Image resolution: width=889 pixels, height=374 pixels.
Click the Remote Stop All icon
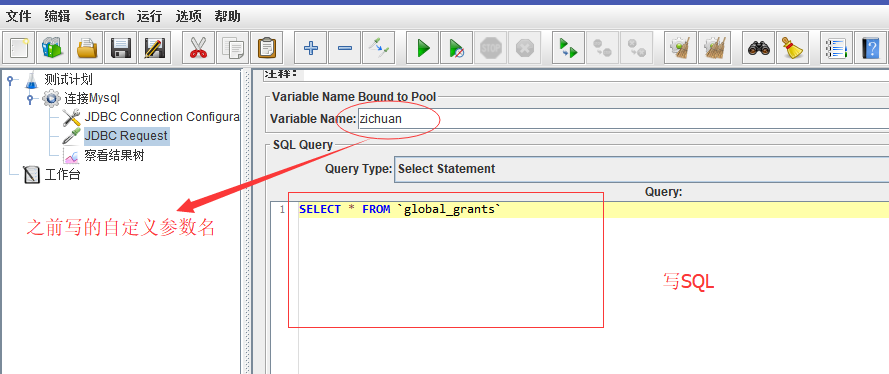pyautogui.click(x=602, y=48)
